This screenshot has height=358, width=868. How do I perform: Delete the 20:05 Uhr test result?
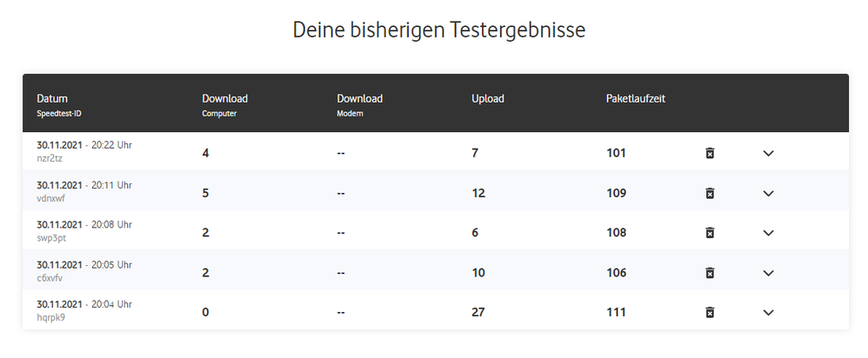(710, 273)
